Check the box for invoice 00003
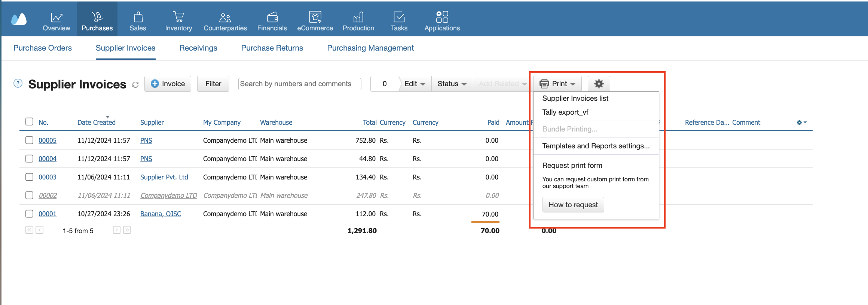This screenshot has width=868, height=305. click(x=29, y=177)
